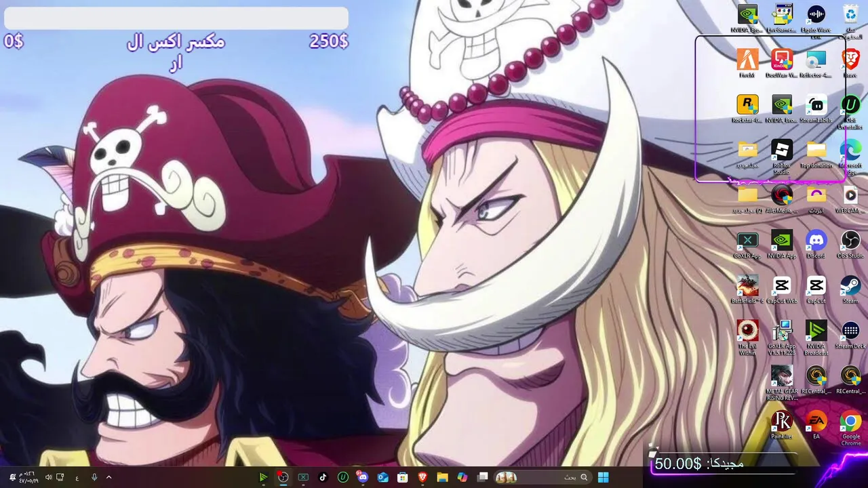The height and width of the screenshot is (488, 868).
Task: Open File Explorer in the taskbar
Action: coord(442,477)
